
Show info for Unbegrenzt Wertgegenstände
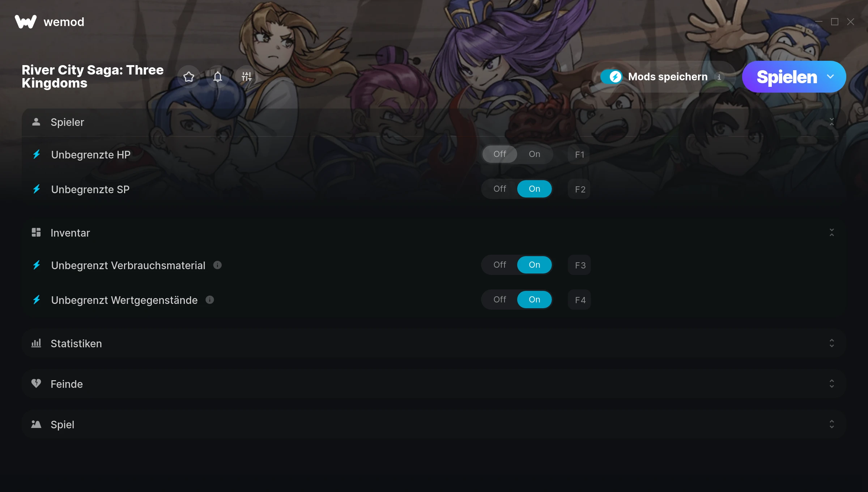tap(210, 300)
